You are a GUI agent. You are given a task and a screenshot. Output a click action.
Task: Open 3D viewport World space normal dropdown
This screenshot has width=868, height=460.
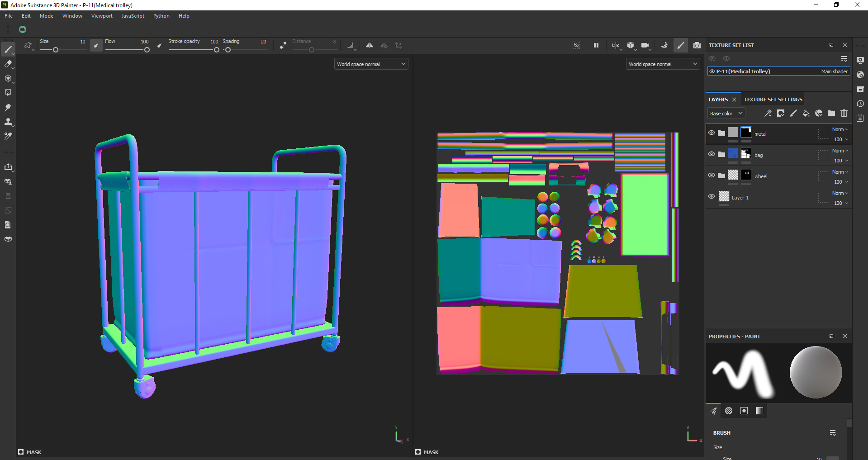[x=371, y=64]
